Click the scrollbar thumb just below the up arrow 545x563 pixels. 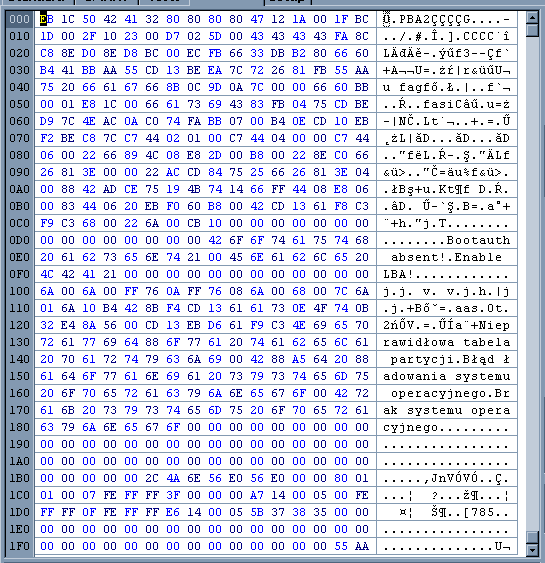[x=533, y=30]
